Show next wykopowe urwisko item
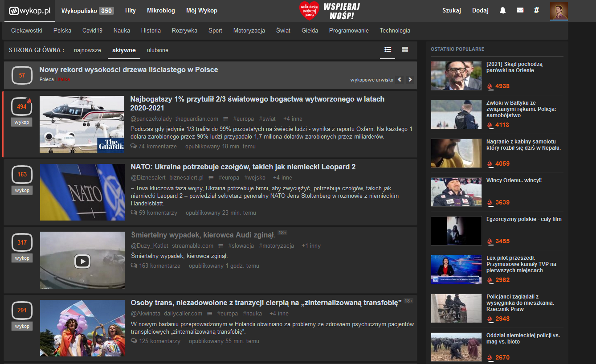596x364 pixels. (x=410, y=80)
